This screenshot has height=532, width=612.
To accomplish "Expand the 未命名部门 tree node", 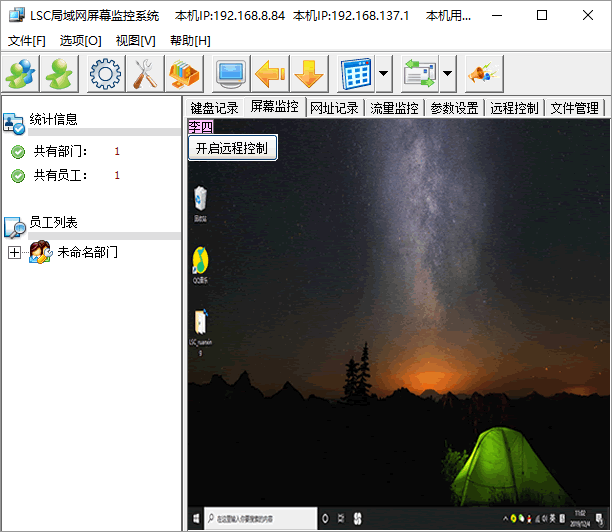I will coord(14,253).
